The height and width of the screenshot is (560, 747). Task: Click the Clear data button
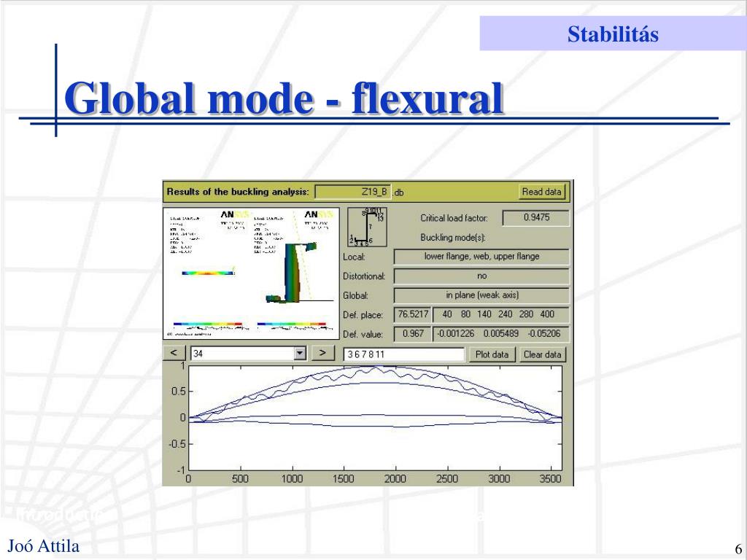pos(542,354)
